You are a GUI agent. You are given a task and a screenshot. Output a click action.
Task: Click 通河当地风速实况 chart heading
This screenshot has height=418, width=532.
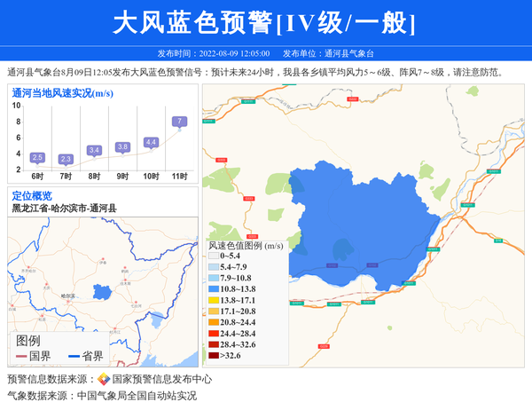(62, 92)
